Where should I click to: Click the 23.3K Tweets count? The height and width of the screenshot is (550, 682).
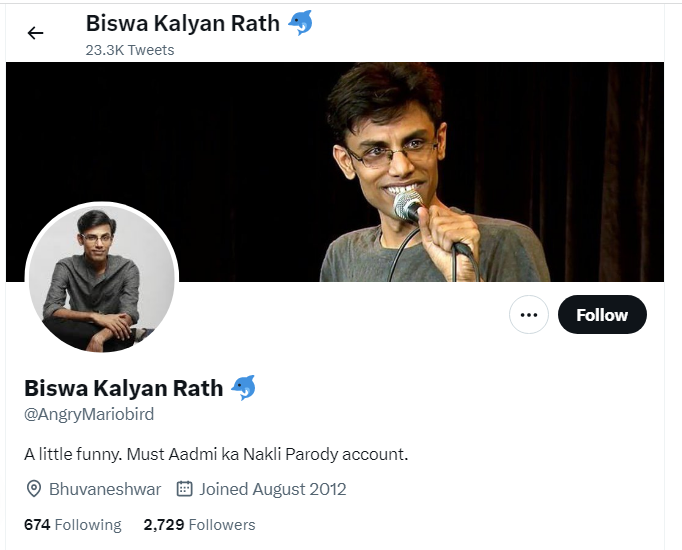click(130, 50)
